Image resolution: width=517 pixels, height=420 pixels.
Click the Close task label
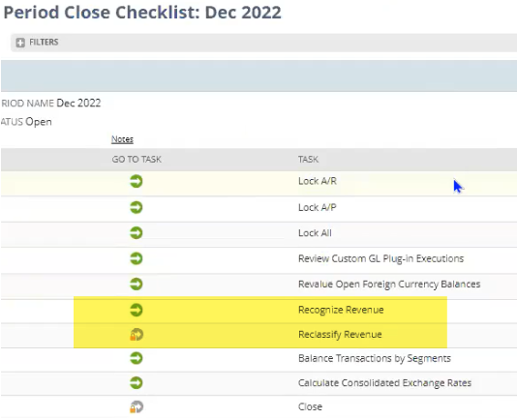(310, 406)
